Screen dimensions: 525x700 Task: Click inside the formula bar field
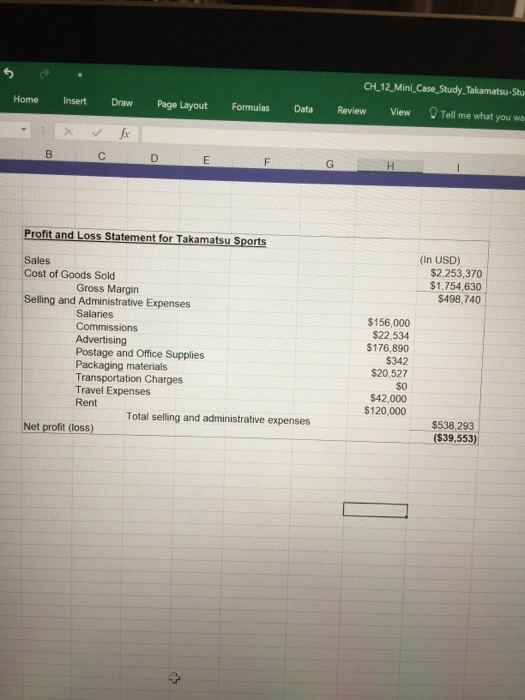coord(333,138)
